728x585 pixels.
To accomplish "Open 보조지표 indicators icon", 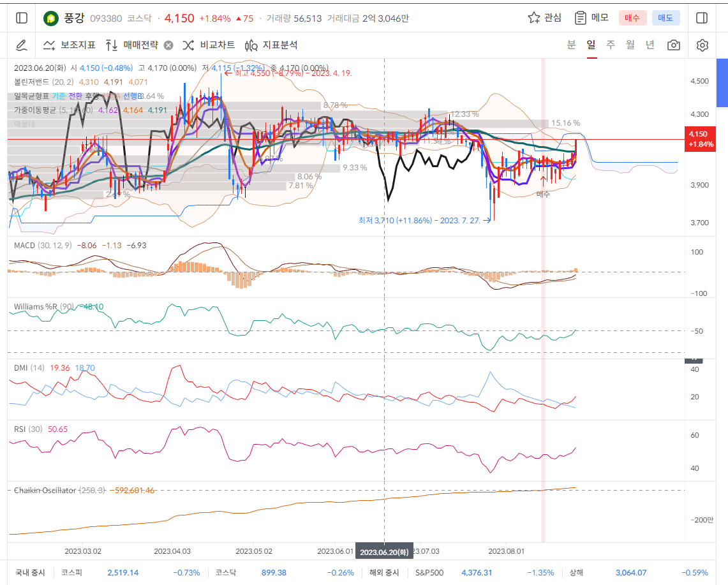I will coord(49,45).
